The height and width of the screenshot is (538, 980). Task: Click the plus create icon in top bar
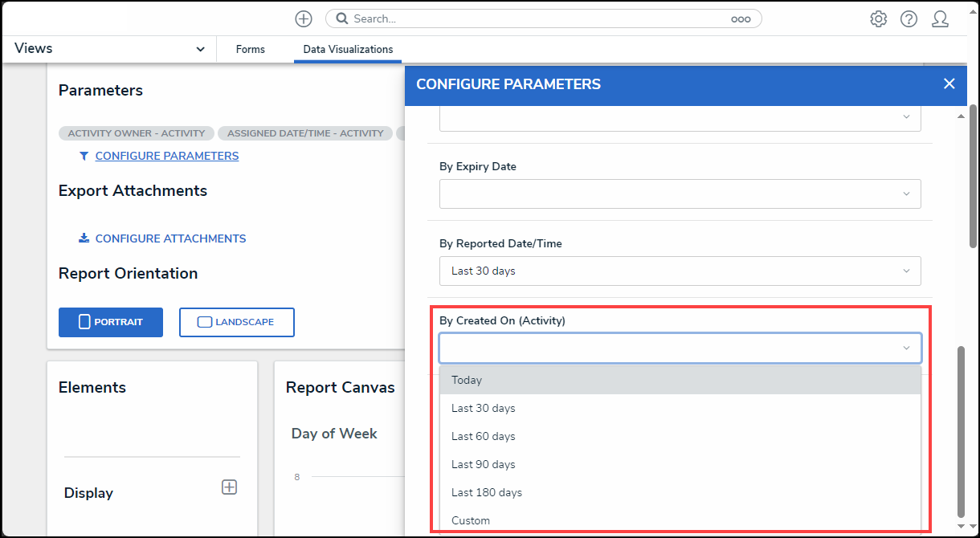point(303,18)
